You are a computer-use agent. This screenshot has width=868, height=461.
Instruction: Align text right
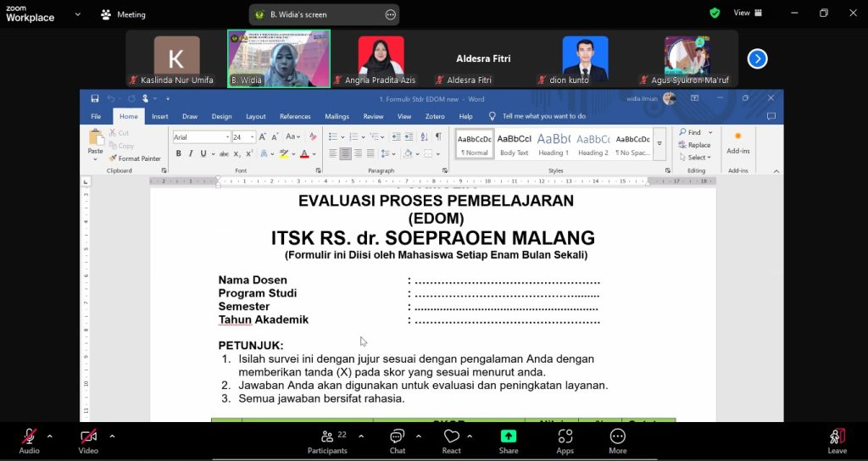coord(358,154)
